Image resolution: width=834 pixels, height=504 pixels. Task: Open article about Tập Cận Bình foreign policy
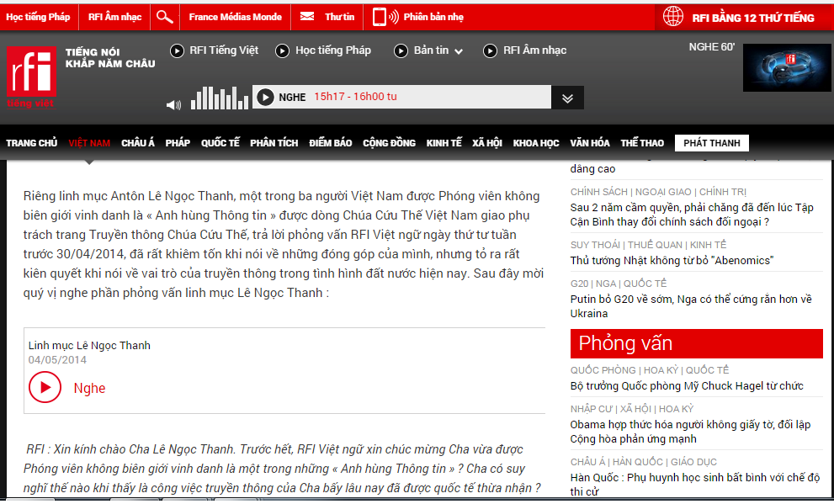pyautogui.click(x=692, y=215)
